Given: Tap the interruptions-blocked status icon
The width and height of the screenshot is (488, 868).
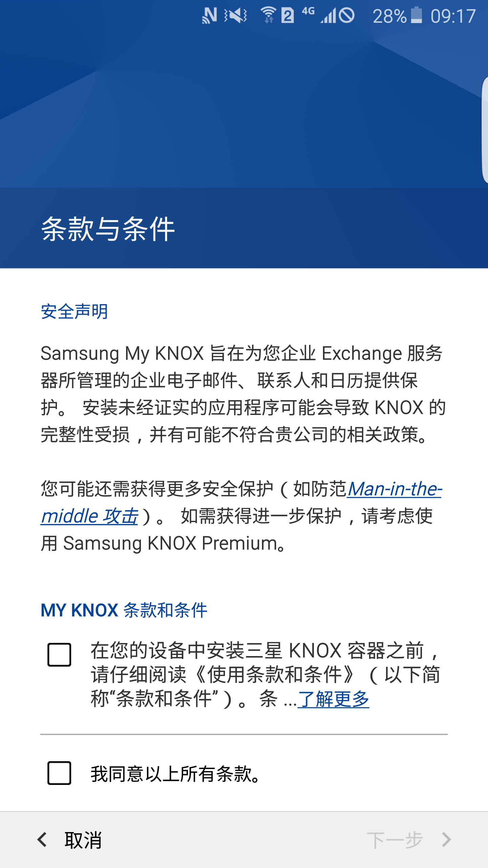Looking at the screenshot, I should [346, 16].
